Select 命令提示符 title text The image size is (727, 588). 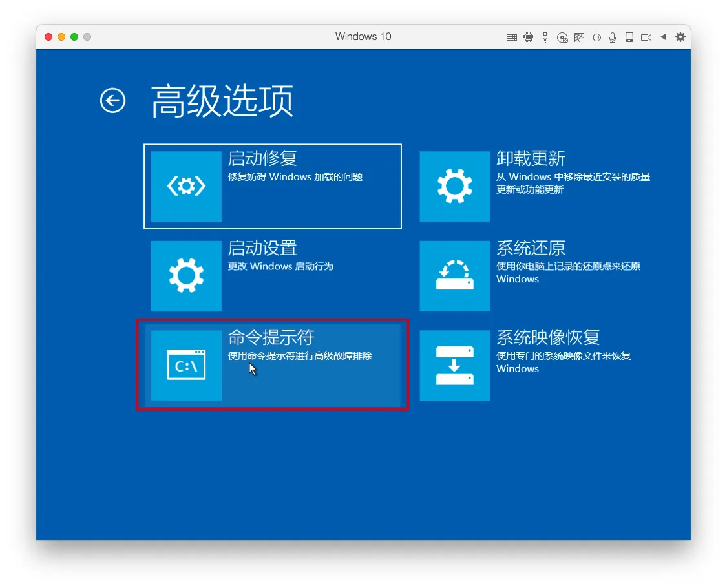(271, 337)
